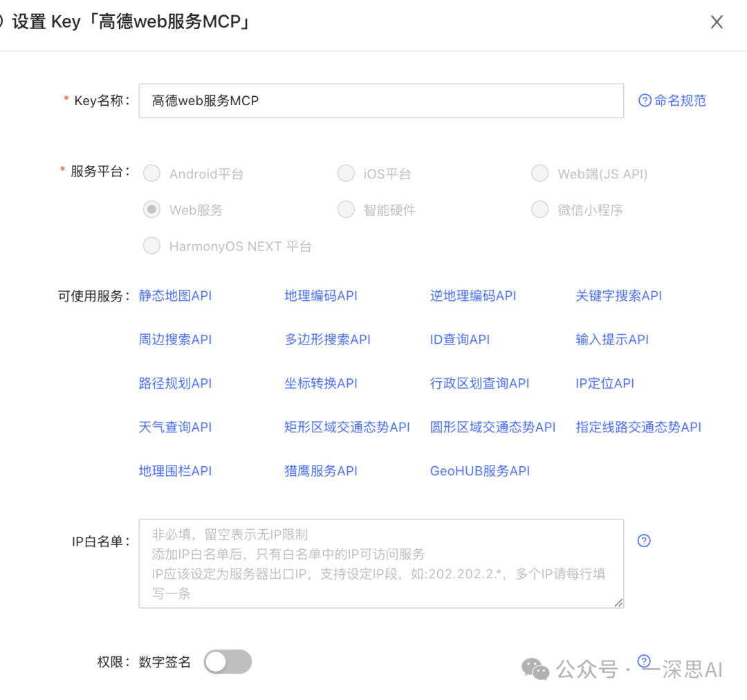Select the 微信小程序 platform option
747x700 pixels.
click(539, 209)
